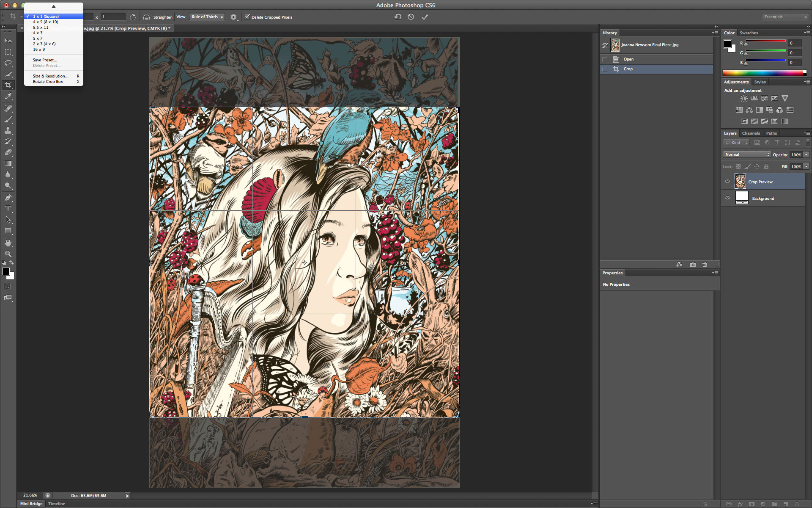Click the Reset crop icon
The height and width of the screenshot is (508, 812).
398,17
